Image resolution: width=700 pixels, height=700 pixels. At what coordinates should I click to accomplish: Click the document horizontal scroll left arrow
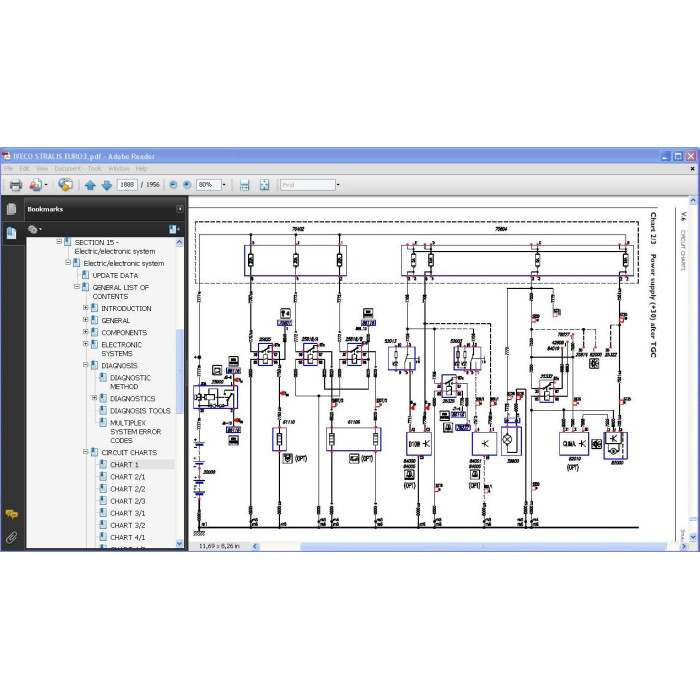pyautogui.click(x=255, y=546)
